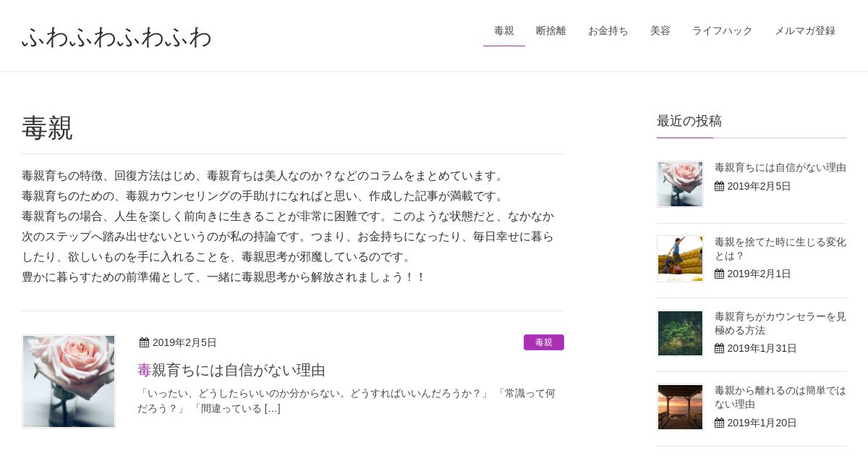Click sidebar date text 2019年1月20日

pos(762,423)
